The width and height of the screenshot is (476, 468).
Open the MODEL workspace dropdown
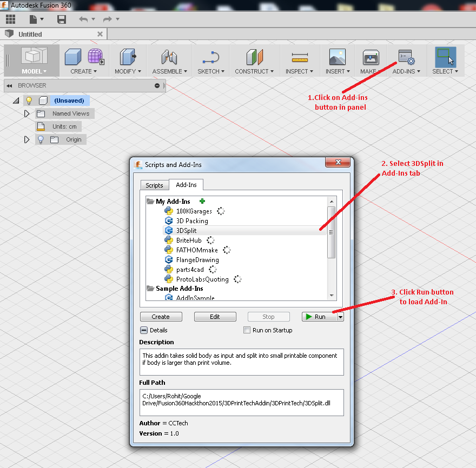[x=34, y=71]
